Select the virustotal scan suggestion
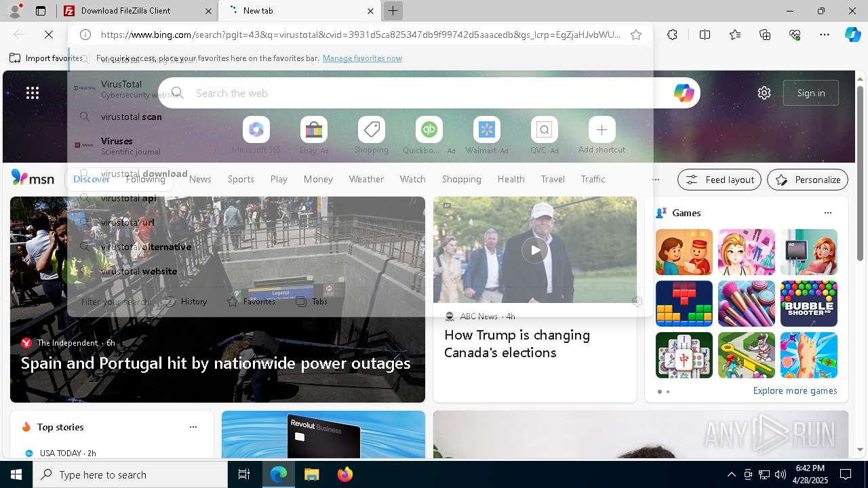The height and width of the screenshot is (488, 868). coord(360,117)
